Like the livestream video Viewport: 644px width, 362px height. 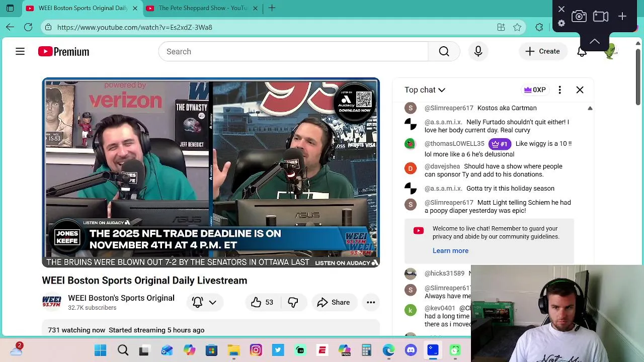pyautogui.click(x=262, y=302)
